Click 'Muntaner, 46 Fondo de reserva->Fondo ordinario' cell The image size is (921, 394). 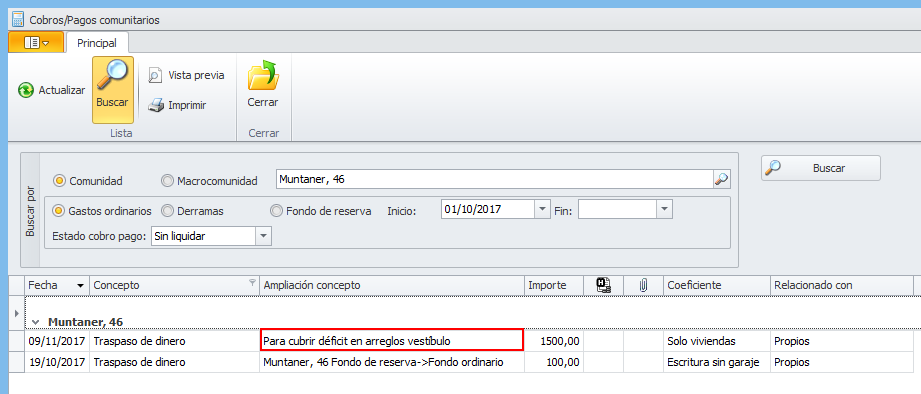click(392, 362)
